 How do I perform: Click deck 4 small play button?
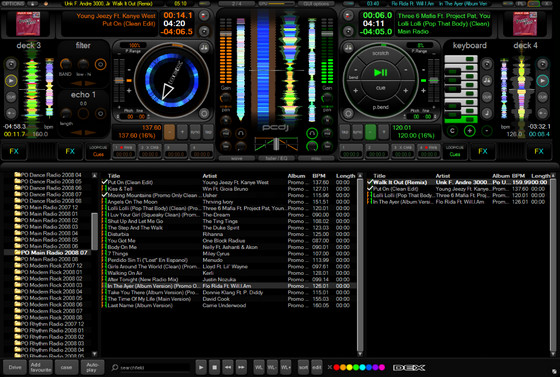coord(542,81)
